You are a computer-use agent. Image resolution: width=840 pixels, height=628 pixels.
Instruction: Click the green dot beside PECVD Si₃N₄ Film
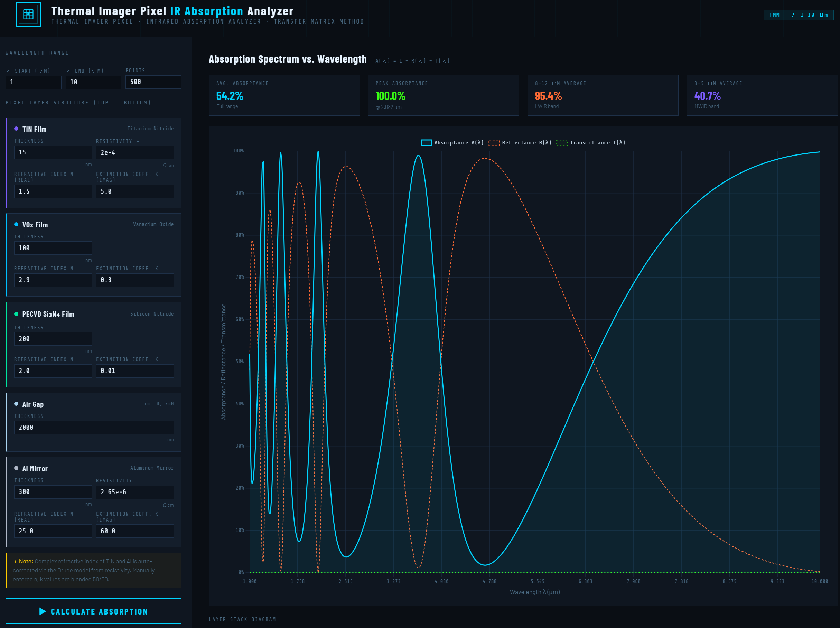16,314
